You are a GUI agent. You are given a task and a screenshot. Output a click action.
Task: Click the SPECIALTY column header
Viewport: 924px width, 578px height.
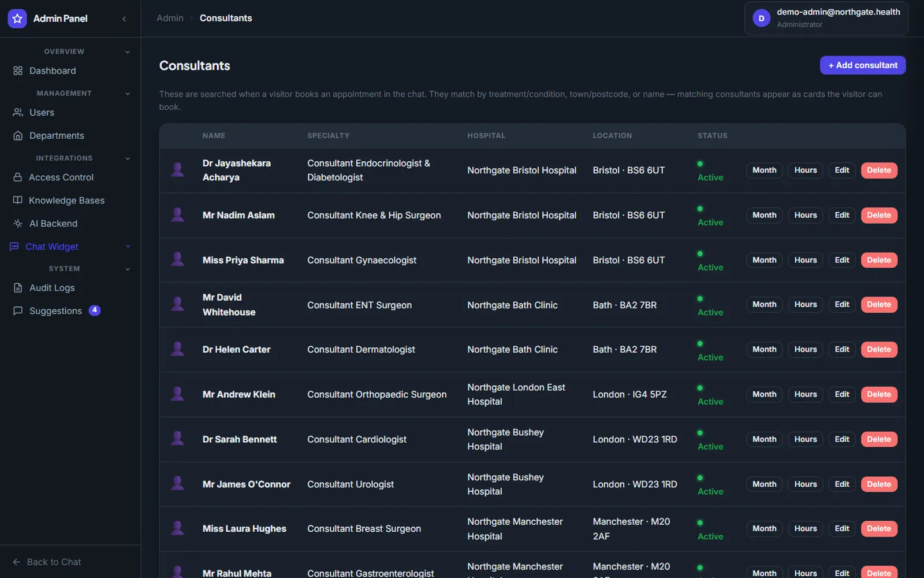click(328, 135)
